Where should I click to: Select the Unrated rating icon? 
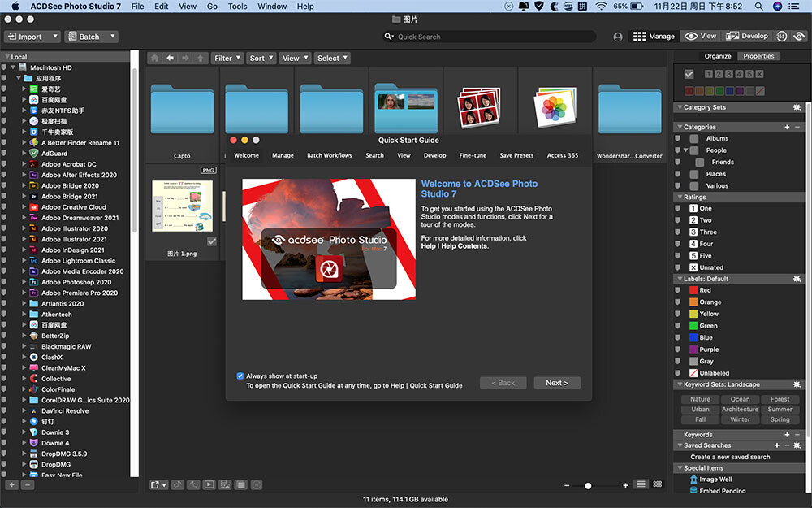[x=693, y=267]
